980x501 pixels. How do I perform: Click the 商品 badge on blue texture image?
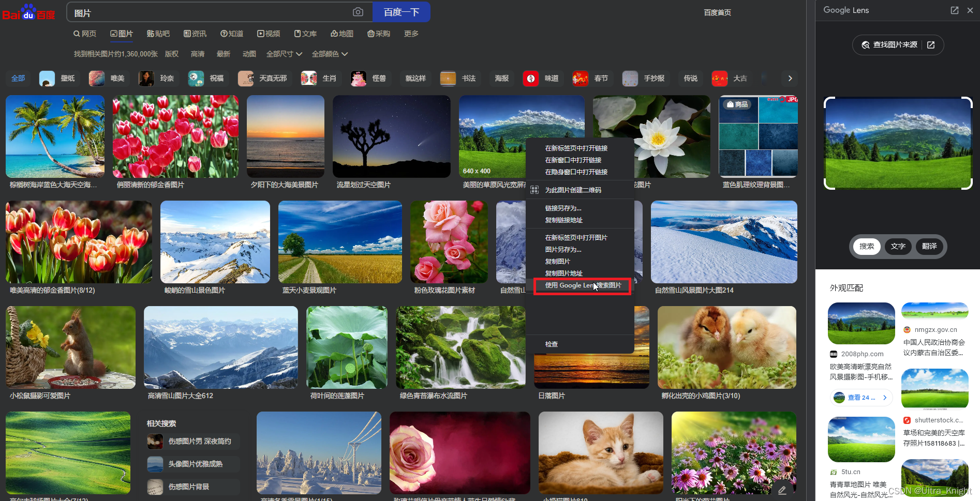pos(737,104)
